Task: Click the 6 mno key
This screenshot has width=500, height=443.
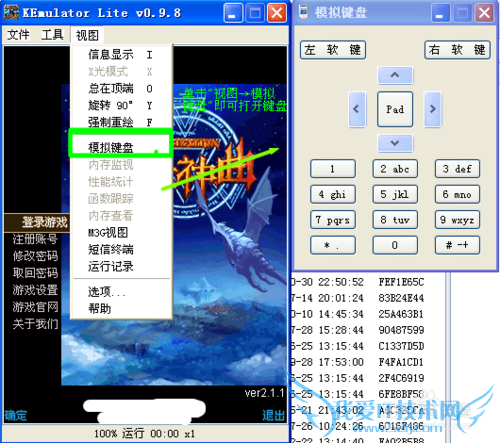Action: point(457,194)
